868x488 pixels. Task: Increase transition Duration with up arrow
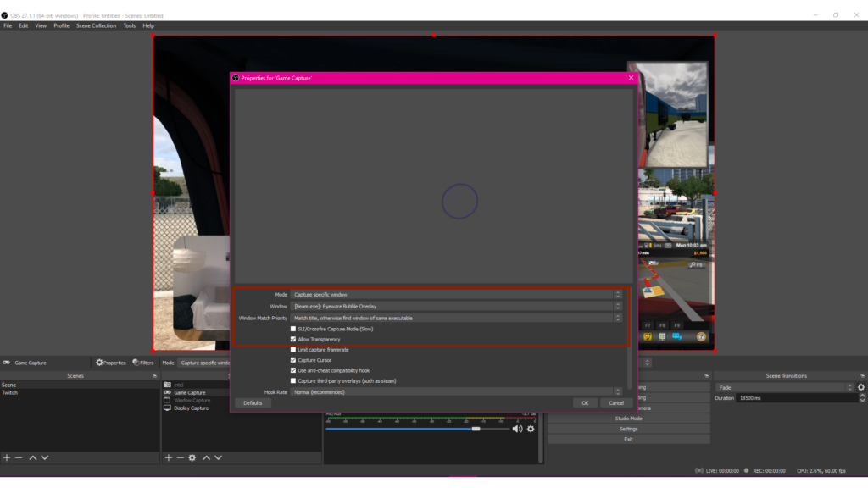pos(862,396)
